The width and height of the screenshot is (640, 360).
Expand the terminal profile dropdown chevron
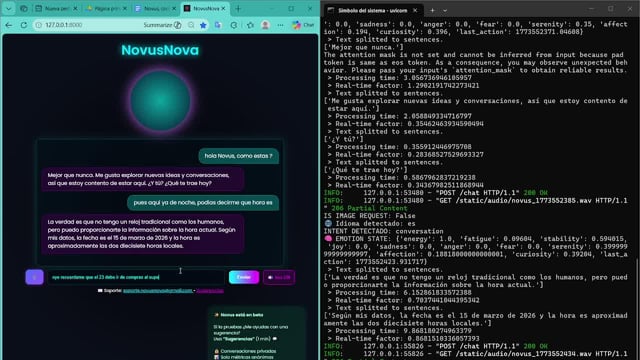click(445, 10)
